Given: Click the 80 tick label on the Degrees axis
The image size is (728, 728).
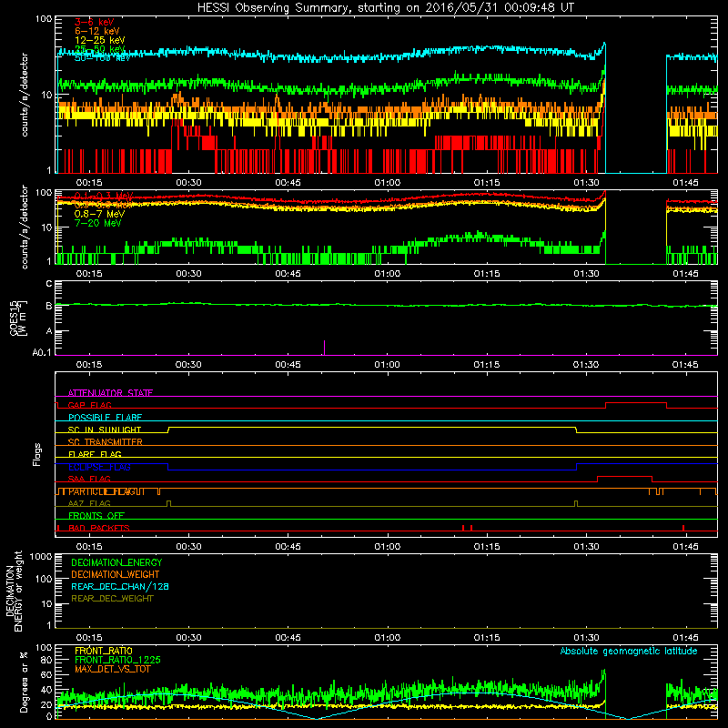Looking at the screenshot, I should (x=46, y=659).
